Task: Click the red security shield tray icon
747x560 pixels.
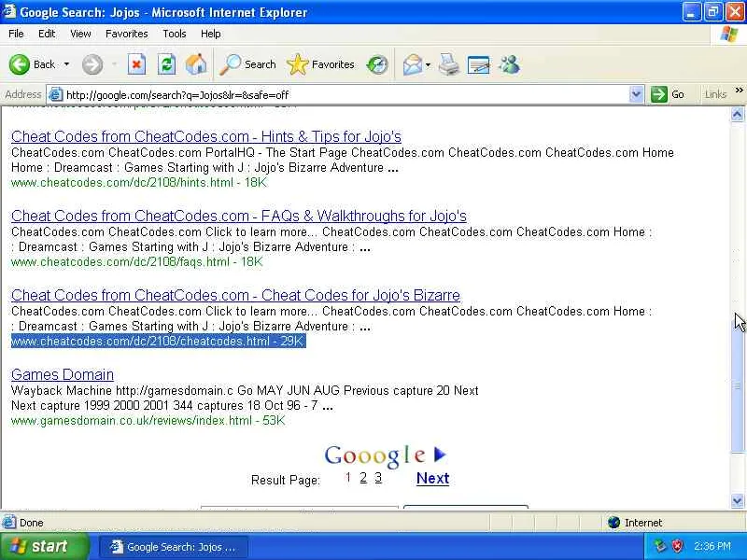Action: [677, 546]
